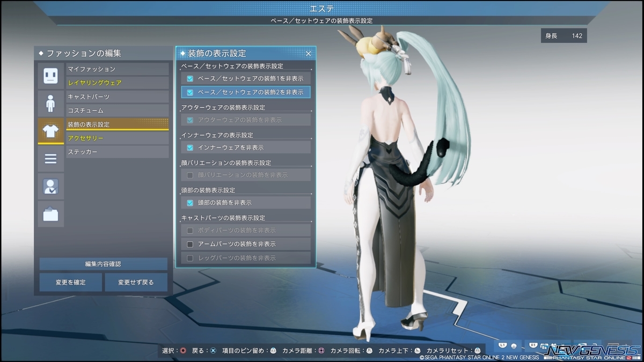Screen dimensions: 644x362
Task: Open コスチューム menu item
Action: (x=117, y=110)
